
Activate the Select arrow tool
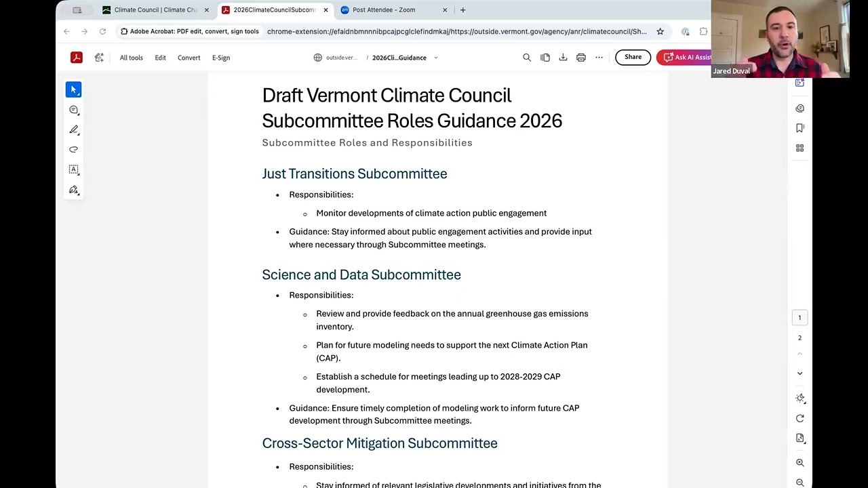tap(73, 89)
